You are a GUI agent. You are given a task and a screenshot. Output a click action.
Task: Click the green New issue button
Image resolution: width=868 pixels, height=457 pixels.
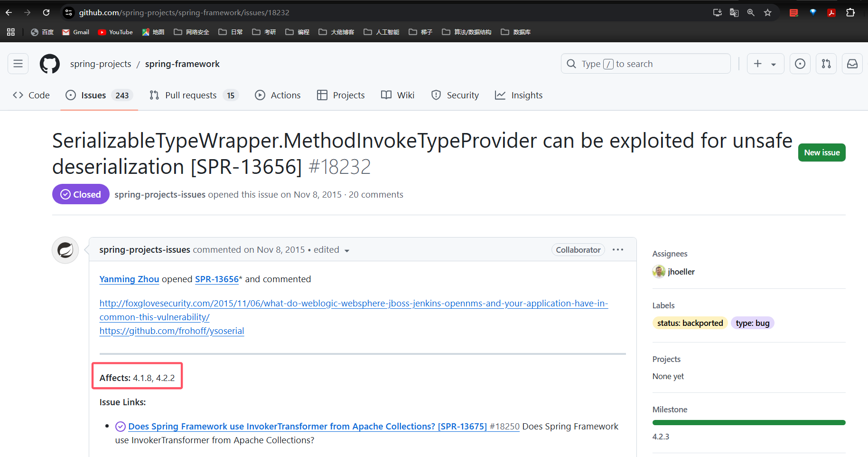[x=822, y=152]
